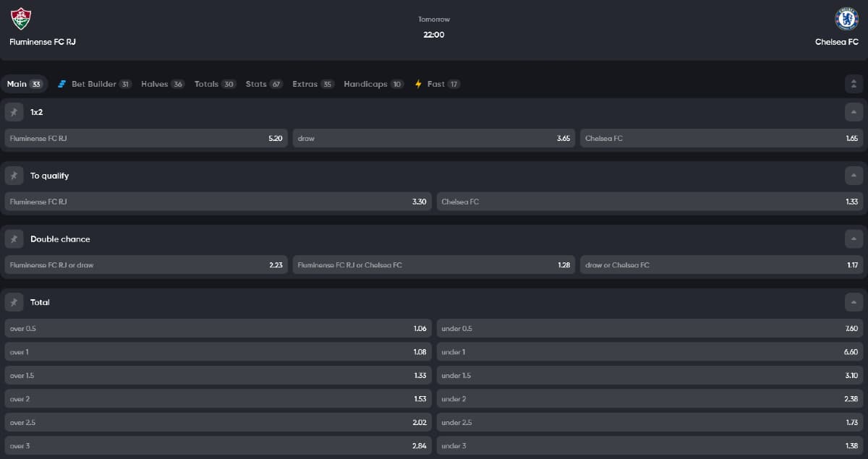Viewport: 868px width, 459px height.
Task: Bet on Fluminense FC RJ at 5.20
Action: click(x=146, y=138)
